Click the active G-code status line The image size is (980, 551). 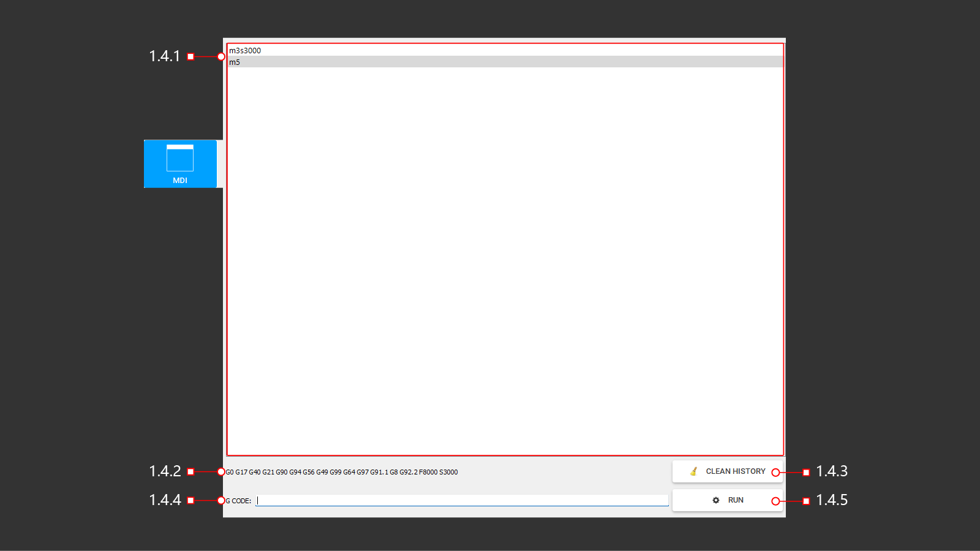pos(341,472)
